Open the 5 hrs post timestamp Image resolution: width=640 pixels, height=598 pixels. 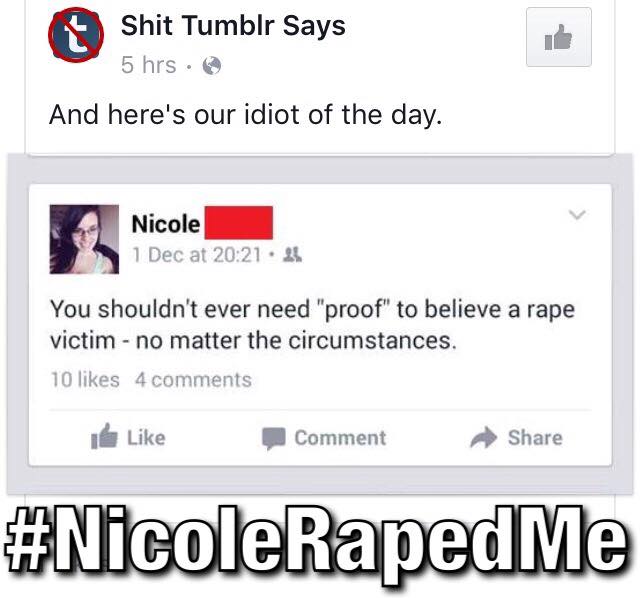pyautogui.click(x=149, y=65)
